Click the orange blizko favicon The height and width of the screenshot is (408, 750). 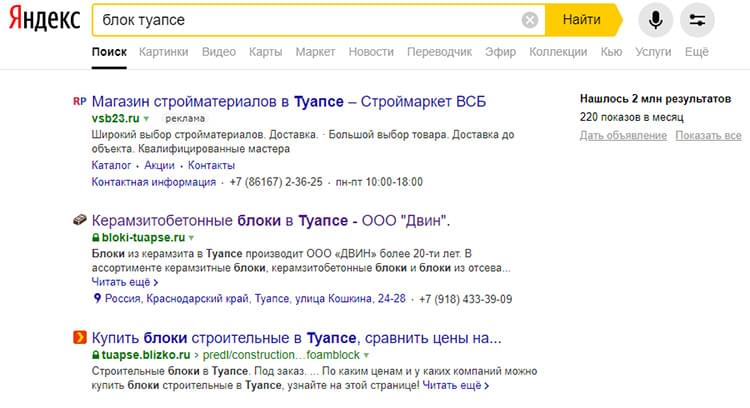(x=79, y=337)
